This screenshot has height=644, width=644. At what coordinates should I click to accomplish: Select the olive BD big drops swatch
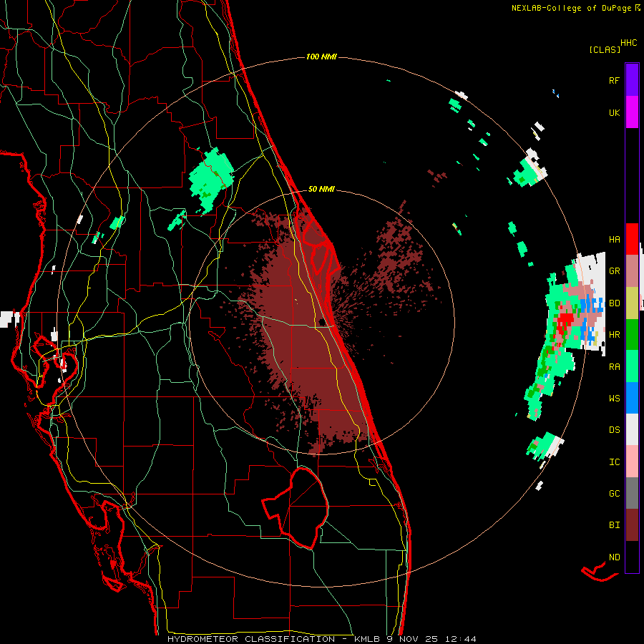pyautogui.click(x=632, y=303)
